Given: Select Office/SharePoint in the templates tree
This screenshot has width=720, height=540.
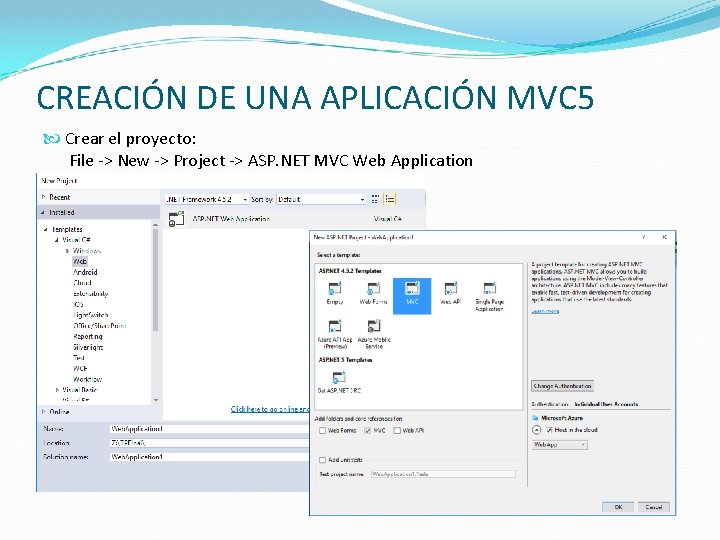Looking at the screenshot, I should tap(100, 326).
